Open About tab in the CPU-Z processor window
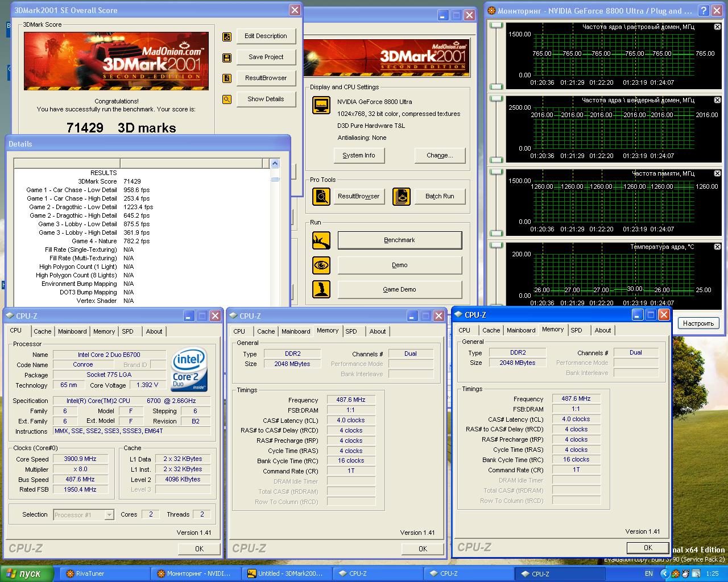This screenshot has height=582, width=728. pos(154,331)
